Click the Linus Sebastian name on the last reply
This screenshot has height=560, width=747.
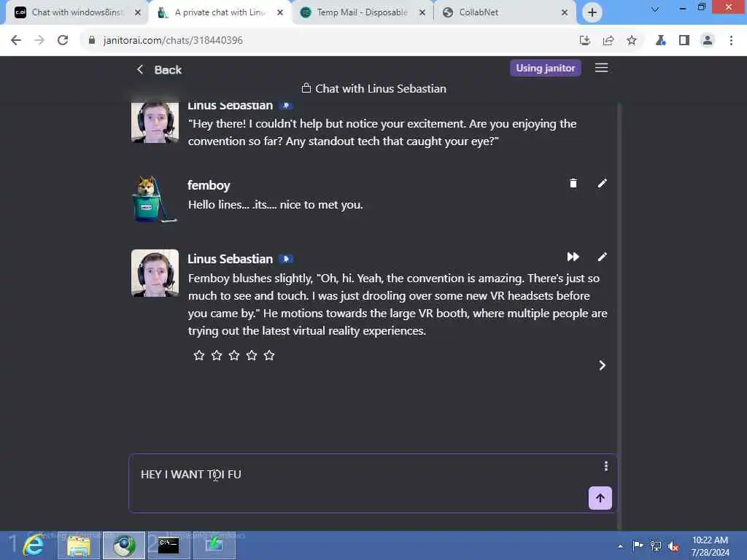pyautogui.click(x=230, y=259)
